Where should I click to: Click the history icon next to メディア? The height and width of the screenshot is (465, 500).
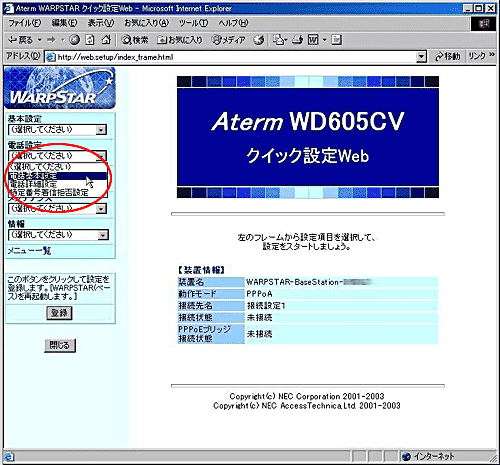click(258, 40)
